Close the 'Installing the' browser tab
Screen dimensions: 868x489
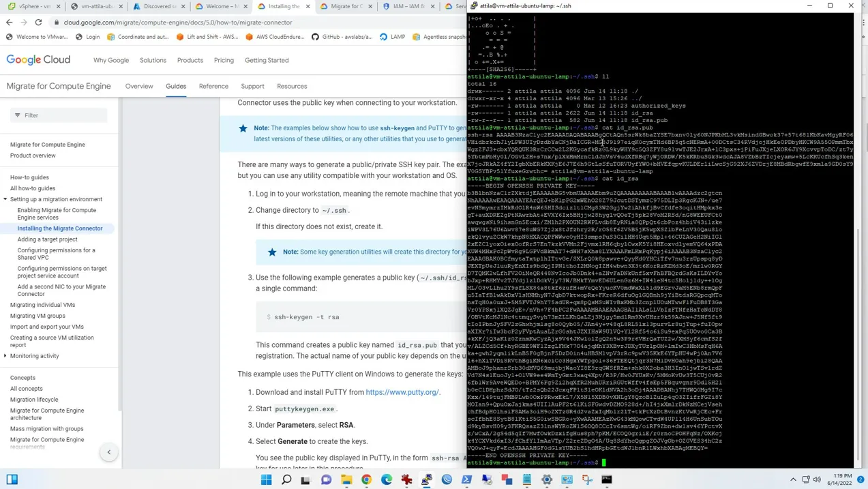[x=308, y=6]
